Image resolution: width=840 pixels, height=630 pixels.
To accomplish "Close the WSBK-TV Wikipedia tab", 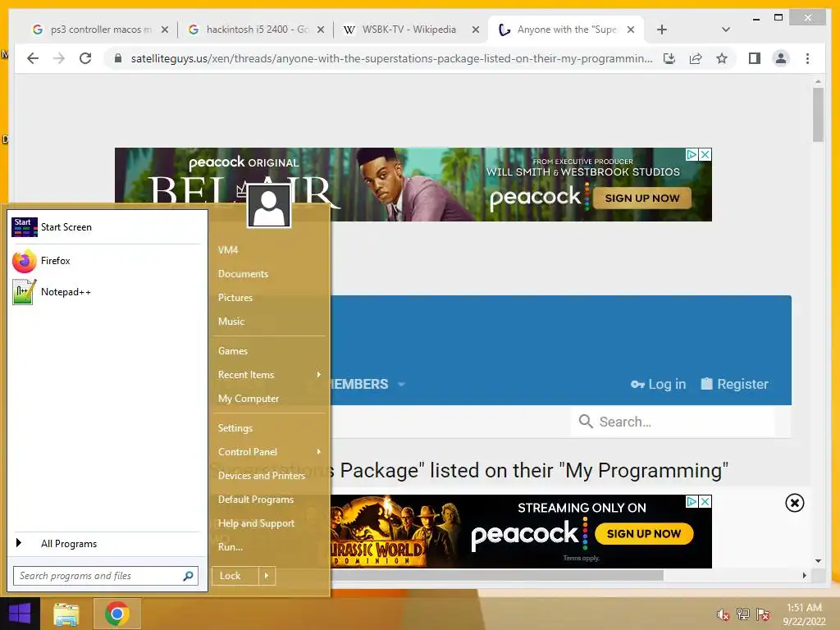I will 475,30.
